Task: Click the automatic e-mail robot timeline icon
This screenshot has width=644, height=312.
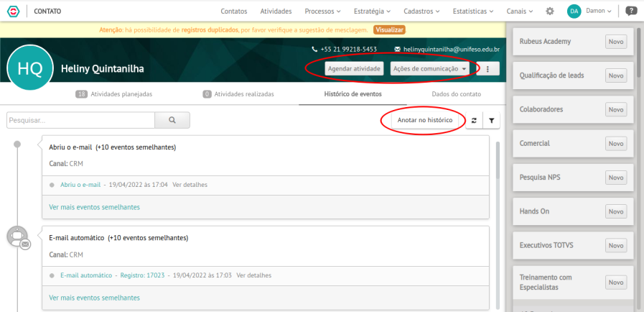Action: [18, 237]
